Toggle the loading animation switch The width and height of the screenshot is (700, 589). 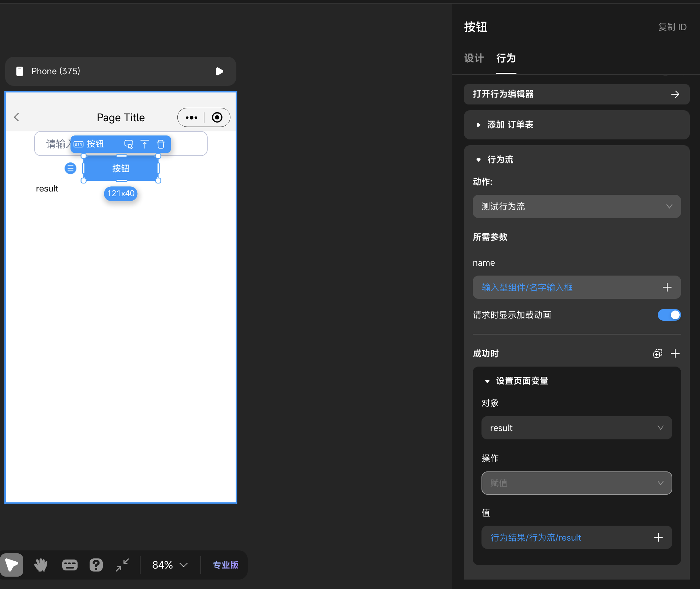669,315
